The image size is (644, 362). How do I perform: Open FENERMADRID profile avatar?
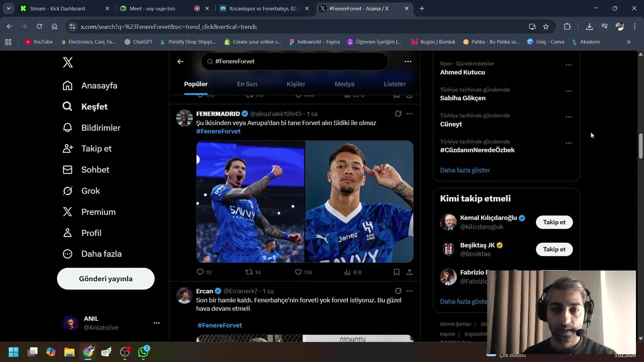click(185, 118)
